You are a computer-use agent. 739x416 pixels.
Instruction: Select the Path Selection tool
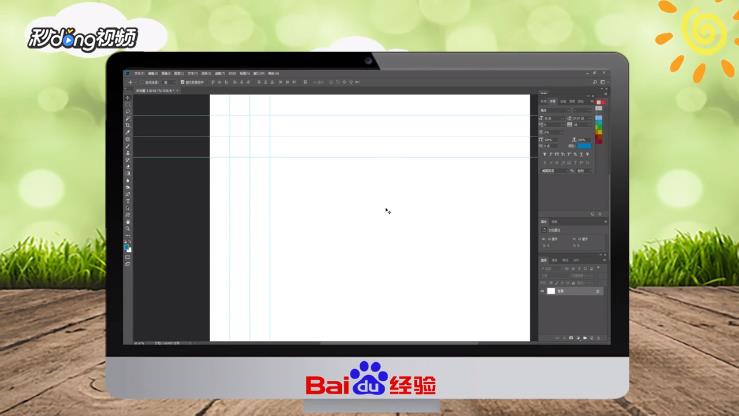pyautogui.click(x=128, y=208)
